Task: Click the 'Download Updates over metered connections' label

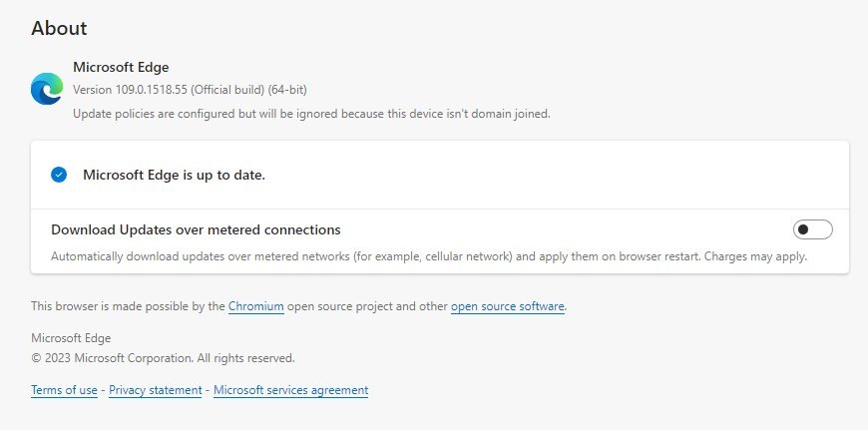Action: (196, 229)
